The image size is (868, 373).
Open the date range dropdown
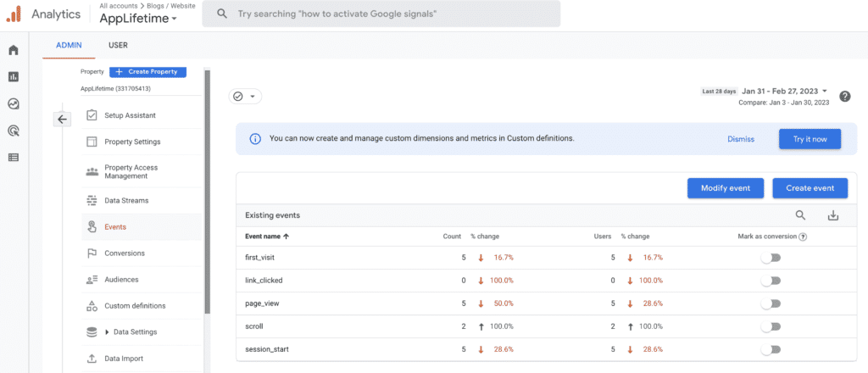click(x=782, y=91)
